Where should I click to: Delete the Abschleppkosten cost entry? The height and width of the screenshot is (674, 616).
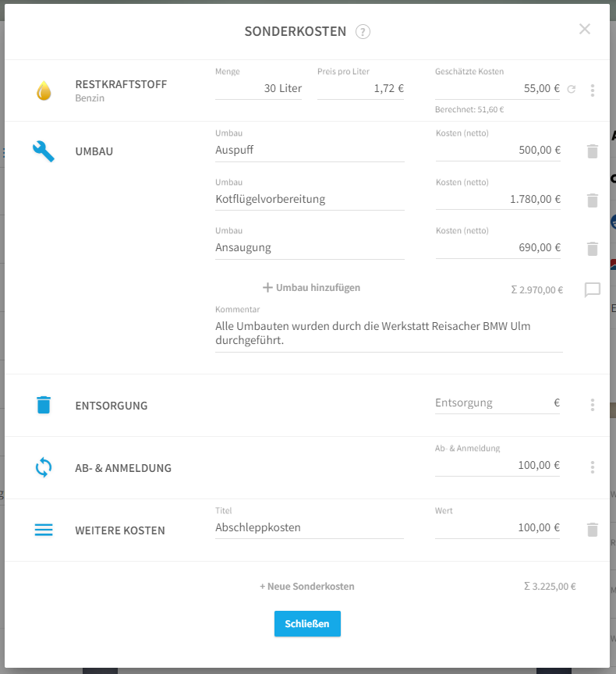[x=593, y=530]
